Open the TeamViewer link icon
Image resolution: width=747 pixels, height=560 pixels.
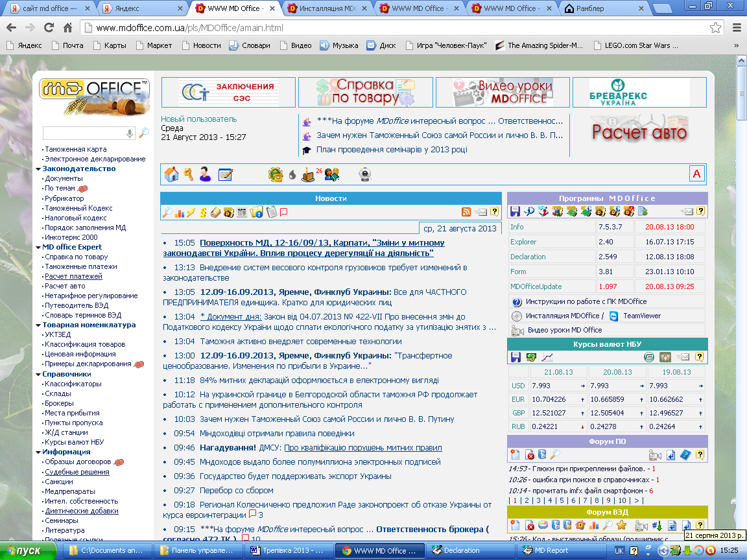(613, 316)
